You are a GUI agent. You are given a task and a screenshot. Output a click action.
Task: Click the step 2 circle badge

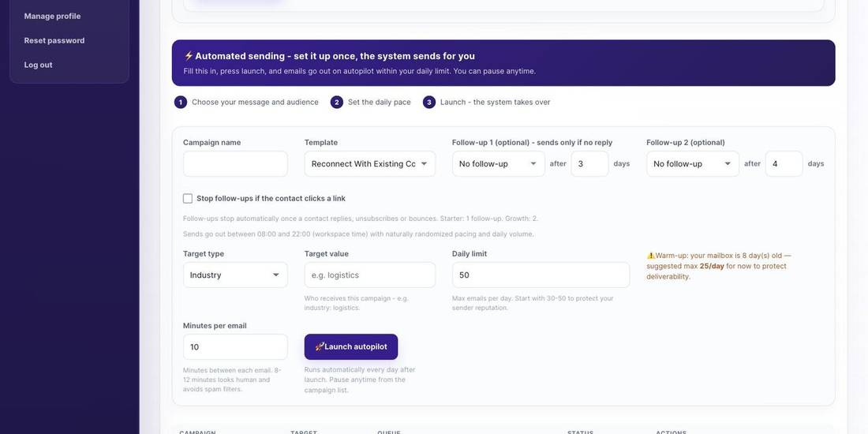(337, 103)
